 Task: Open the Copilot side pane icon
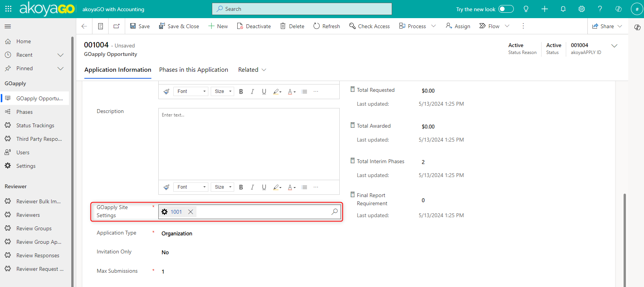click(x=637, y=27)
